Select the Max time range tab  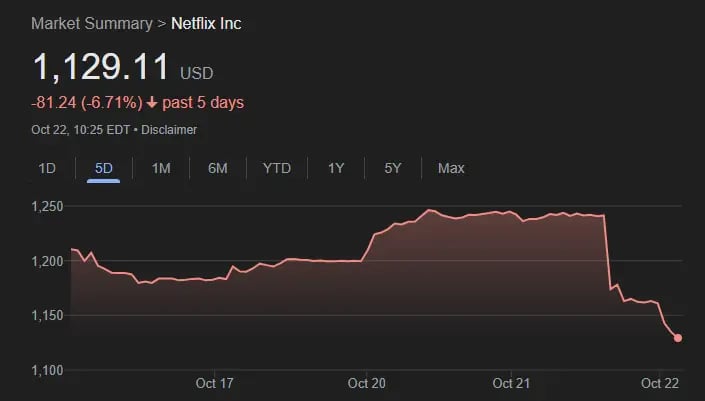(x=451, y=168)
